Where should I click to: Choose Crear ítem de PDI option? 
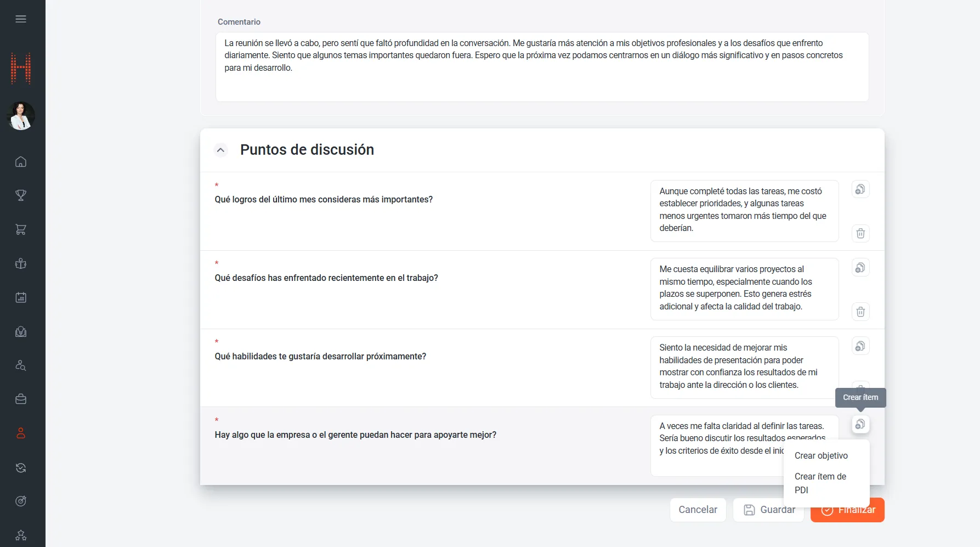point(820,483)
